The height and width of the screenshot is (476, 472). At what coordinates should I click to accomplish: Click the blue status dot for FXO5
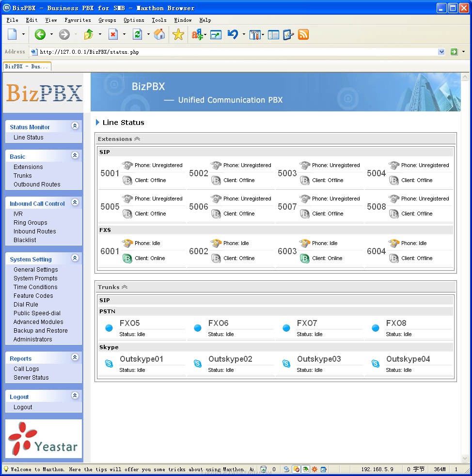tap(109, 328)
